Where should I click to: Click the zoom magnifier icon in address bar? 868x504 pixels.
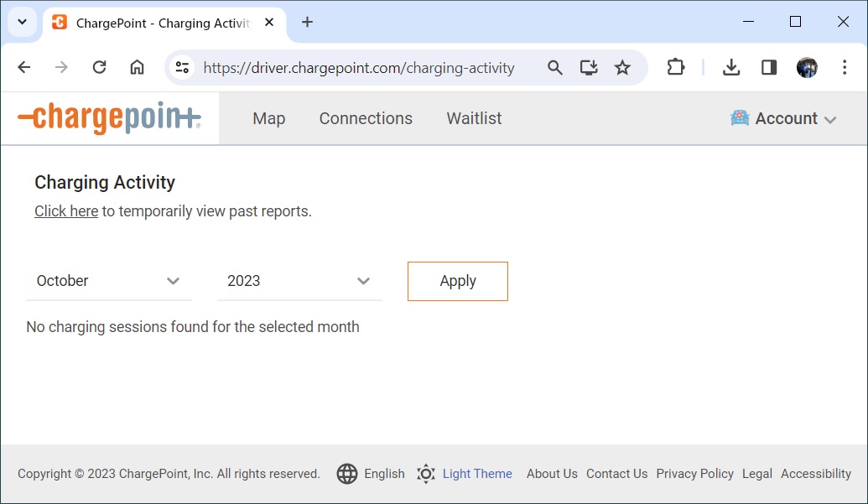click(x=554, y=68)
